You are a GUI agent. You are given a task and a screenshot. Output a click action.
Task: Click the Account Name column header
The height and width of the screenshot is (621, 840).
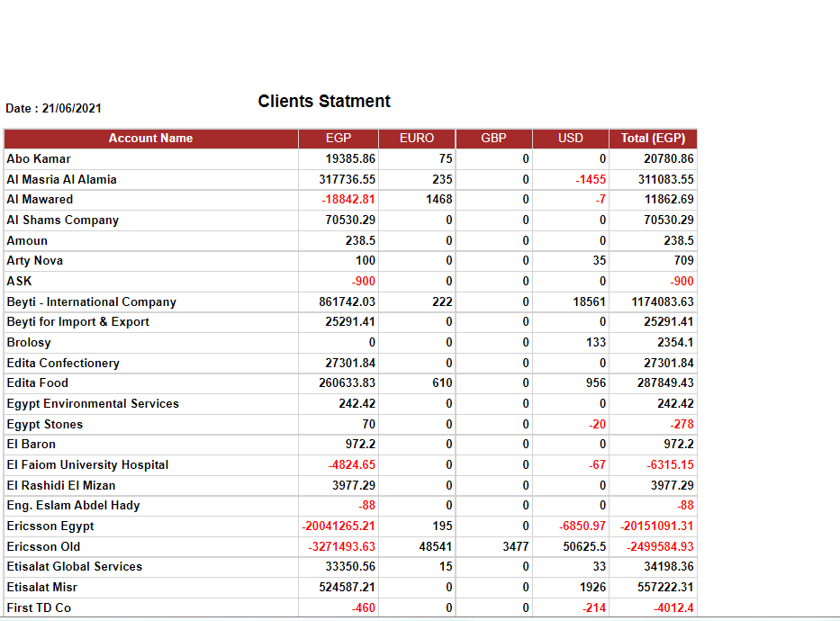click(150, 138)
